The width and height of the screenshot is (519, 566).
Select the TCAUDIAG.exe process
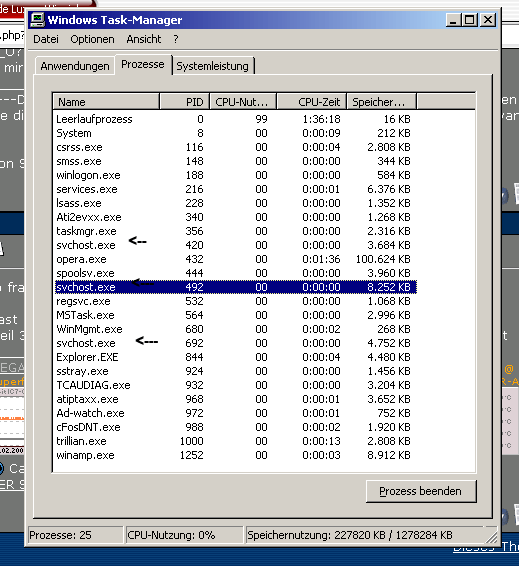[x=236, y=385]
